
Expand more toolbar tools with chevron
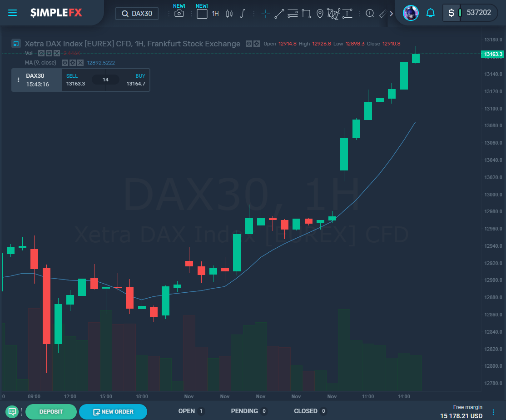point(391,14)
